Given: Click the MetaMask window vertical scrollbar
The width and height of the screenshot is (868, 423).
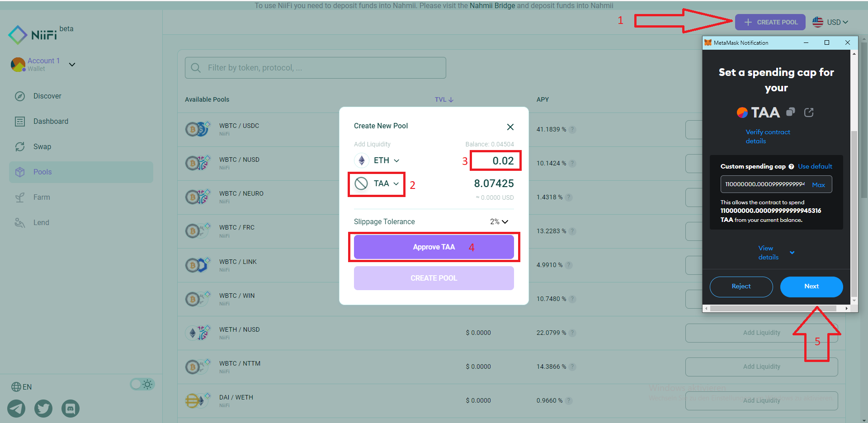Looking at the screenshot, I should pos(854,215).
